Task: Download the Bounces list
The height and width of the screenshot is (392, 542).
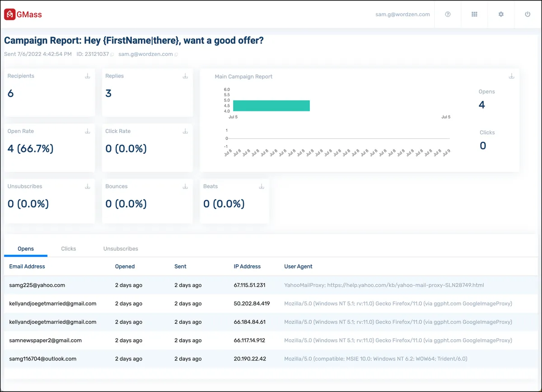Action: coord(185,186)
